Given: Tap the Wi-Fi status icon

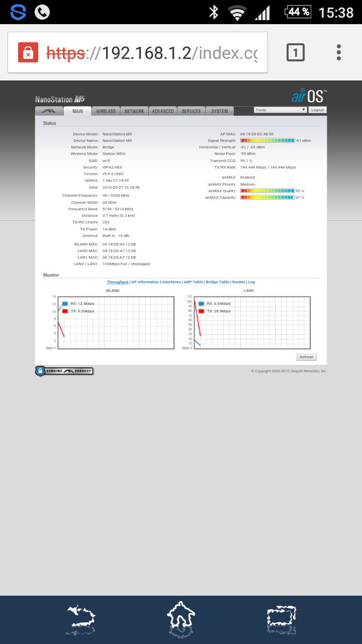Looking at the screenshot, I should [237, 12].
